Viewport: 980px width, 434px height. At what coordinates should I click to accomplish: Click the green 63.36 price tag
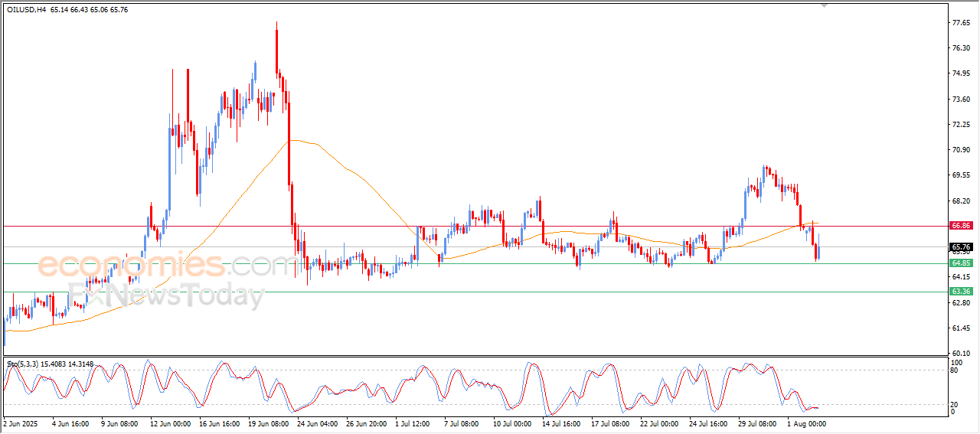point(961,292)
